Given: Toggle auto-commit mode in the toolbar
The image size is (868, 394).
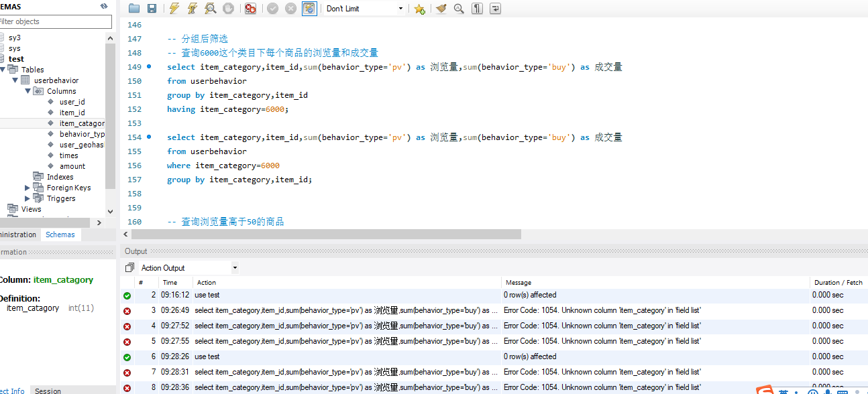Looking at the screenshot, I should [x=309, y=9].
